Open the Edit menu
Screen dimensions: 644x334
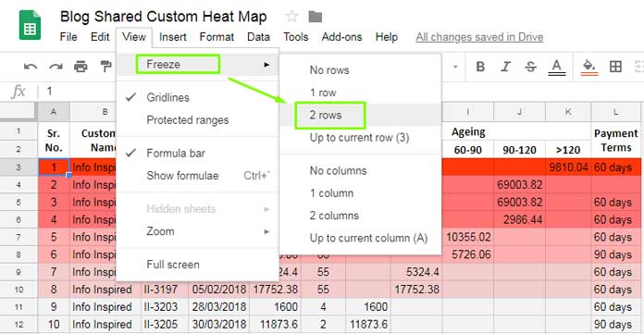[100, 37]
